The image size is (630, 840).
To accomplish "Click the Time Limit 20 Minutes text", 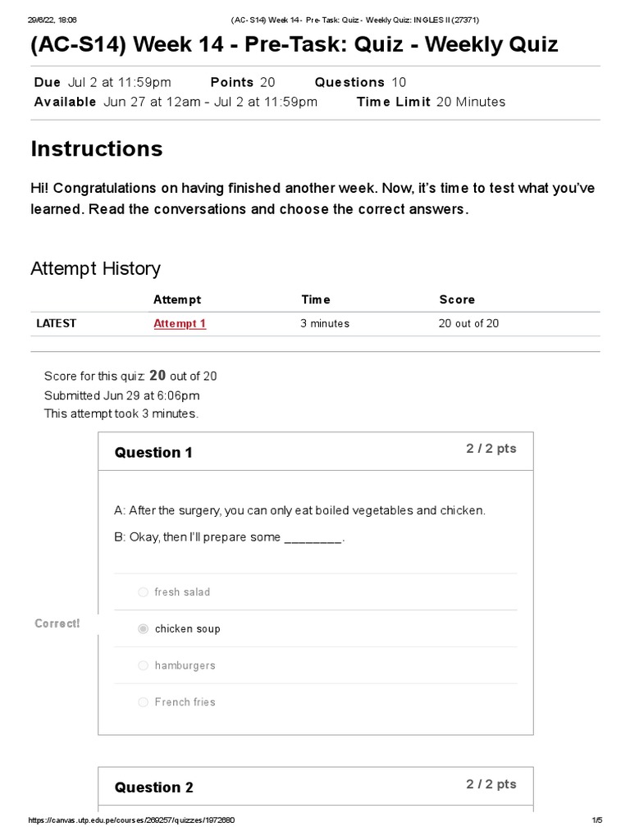I will click(431, 102).
